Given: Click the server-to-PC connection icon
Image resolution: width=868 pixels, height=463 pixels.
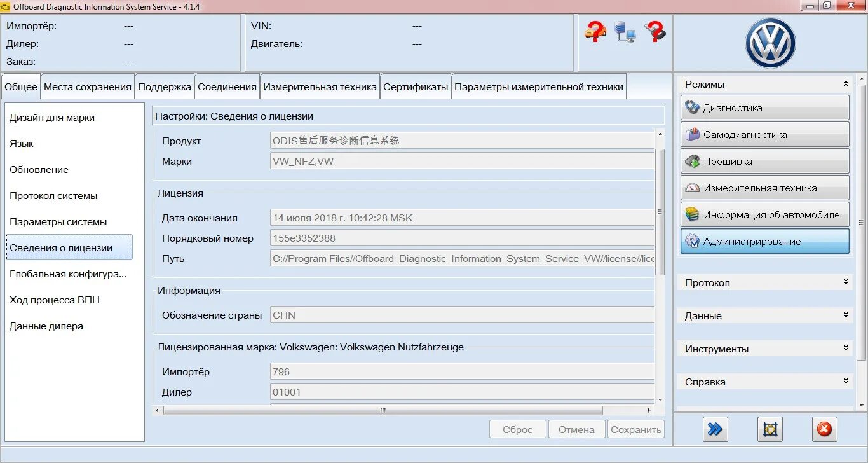Looking at the screenshot, I should (625, 32).
